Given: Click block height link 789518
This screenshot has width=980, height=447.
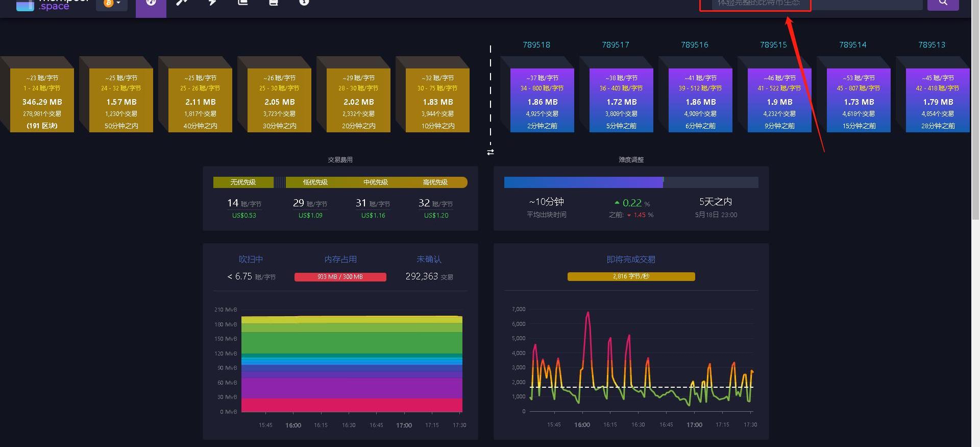Looking at the screenshot, I should pyautogui.click(x=536, y=45).
